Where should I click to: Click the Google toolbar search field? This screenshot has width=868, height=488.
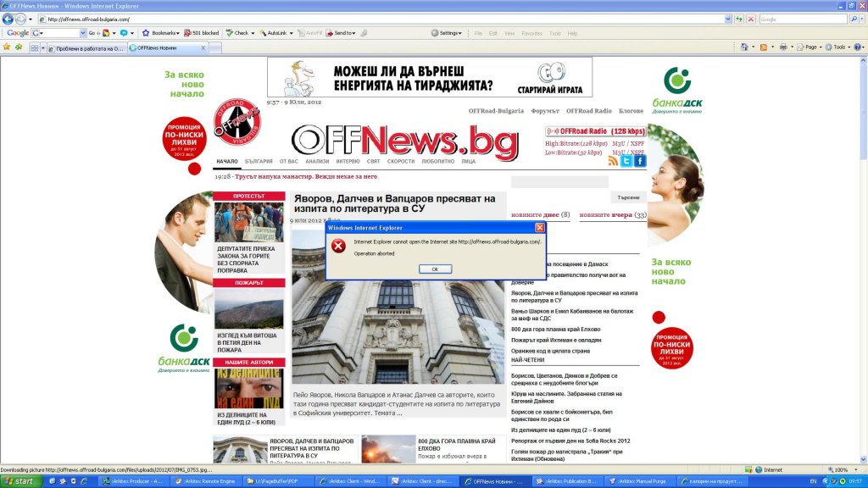(x=58, y=33)
